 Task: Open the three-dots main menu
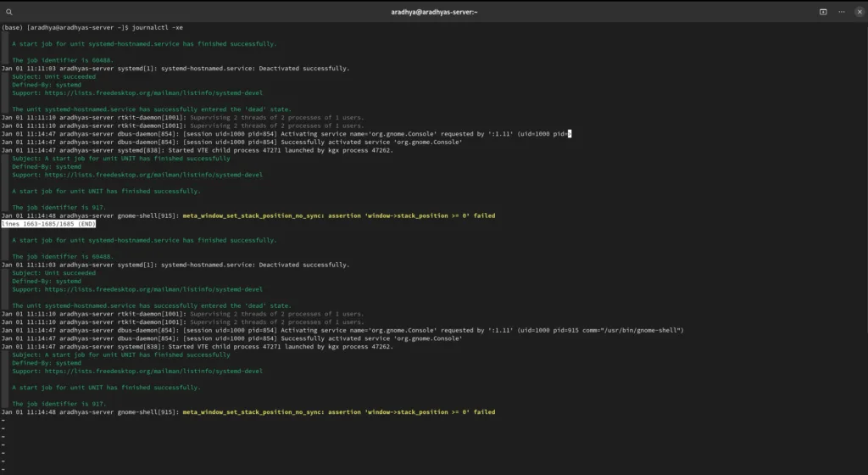tap(842, 12)
